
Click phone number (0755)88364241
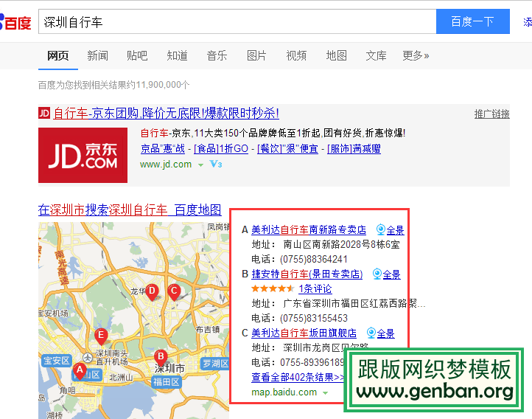pos(314,260)
